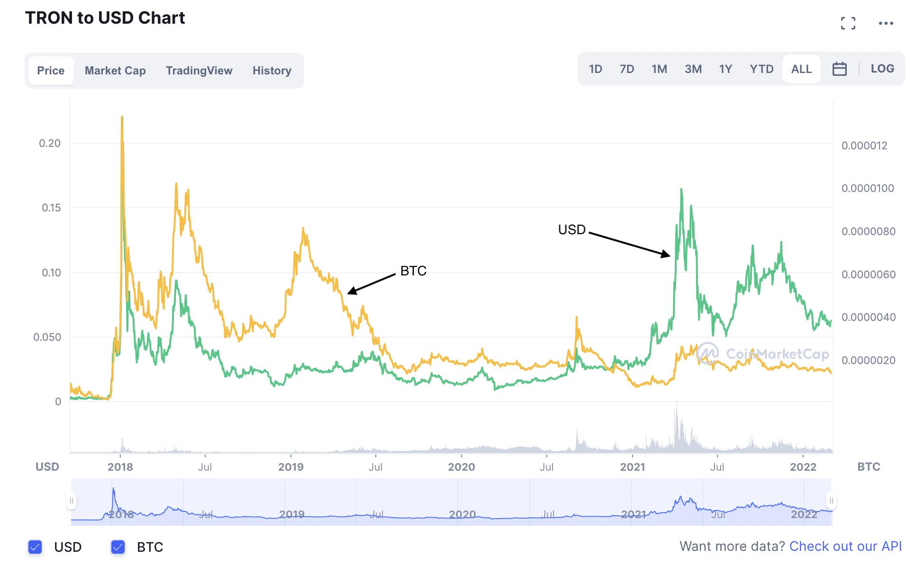Open the three-dot more options menu
Image resolution: width=924 pixels, height=566 pixels.
click(x=885, y=23)
